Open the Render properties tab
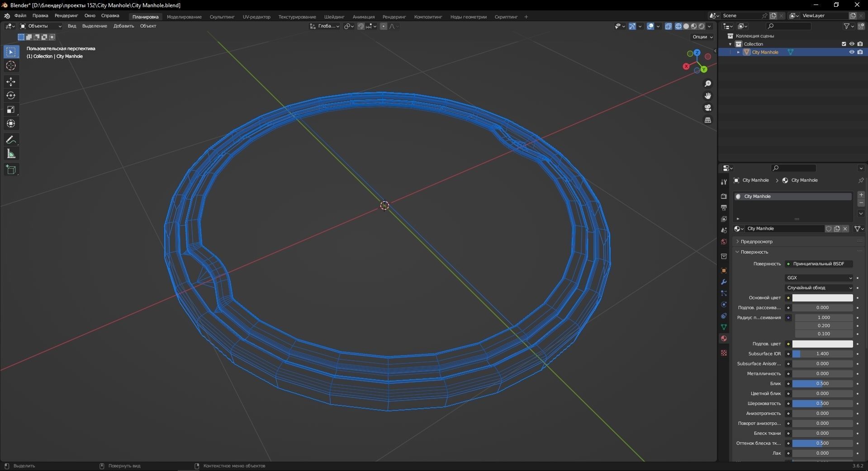The height and width of the screenshot is (471, 868). pyautogui.click(x=724, y=196)
